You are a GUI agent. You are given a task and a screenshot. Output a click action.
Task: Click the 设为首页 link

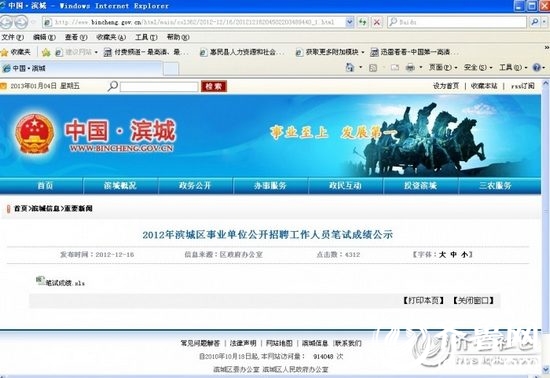point(446,86)
